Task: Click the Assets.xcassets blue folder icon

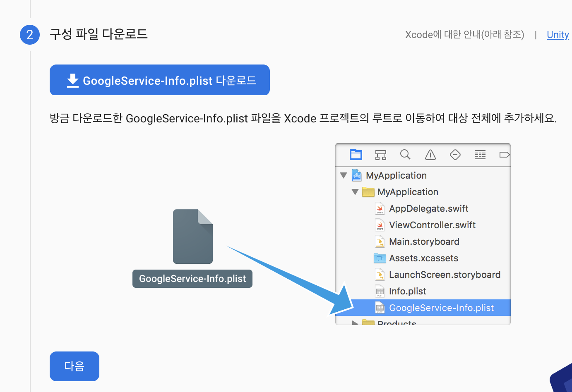Action: pos(380,258)
